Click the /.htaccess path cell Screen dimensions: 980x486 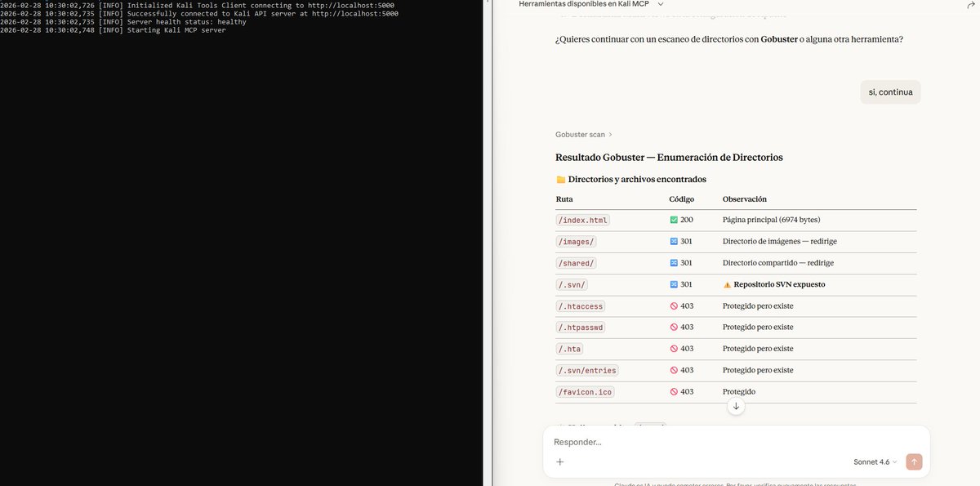pyautogui.click(x=581, y=306)
